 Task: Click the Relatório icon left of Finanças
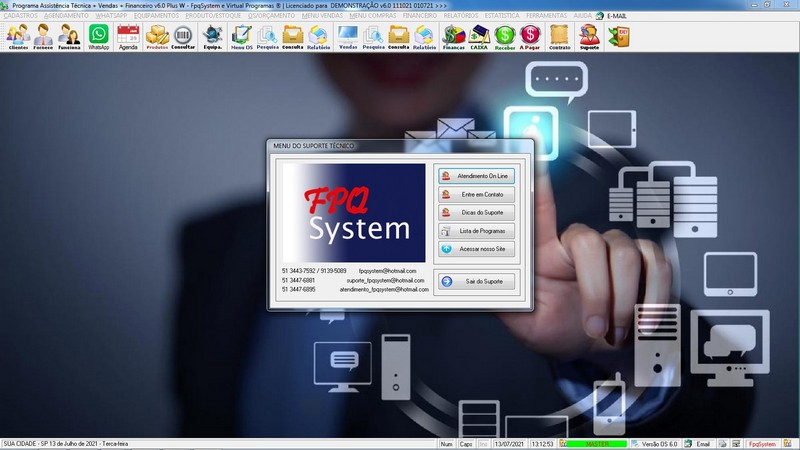424,37
